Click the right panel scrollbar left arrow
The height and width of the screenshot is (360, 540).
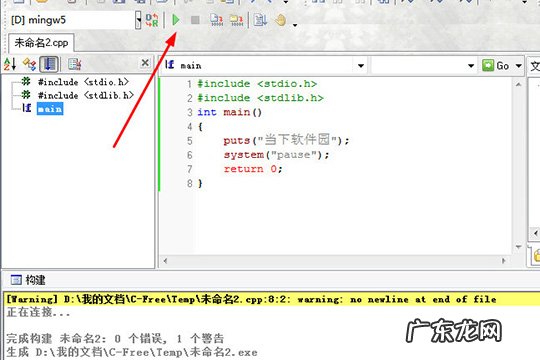point(536,234)
